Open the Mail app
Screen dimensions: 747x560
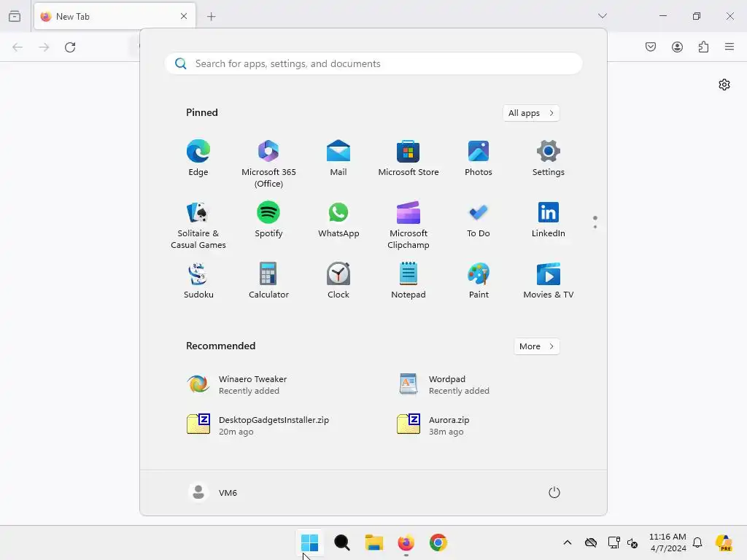338,158
